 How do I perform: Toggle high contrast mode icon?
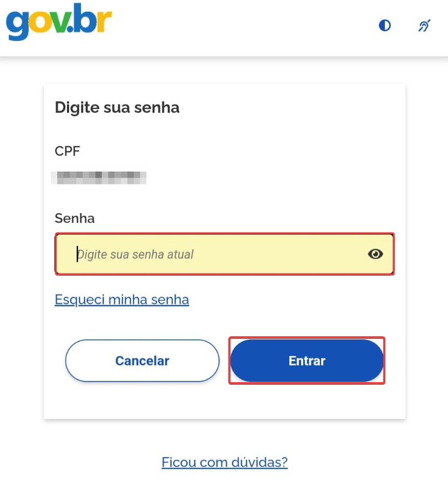point(385,25)
